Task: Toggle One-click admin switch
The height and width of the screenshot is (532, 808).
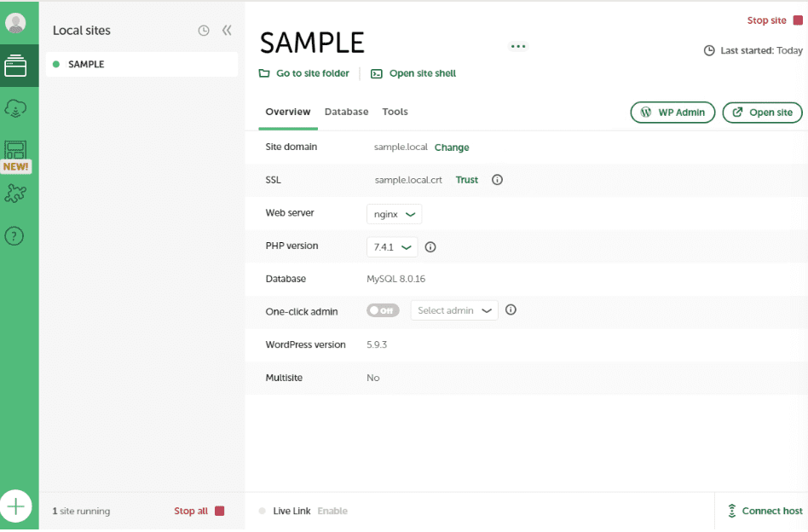Action: pyautogui.click(x=383, y=310)
